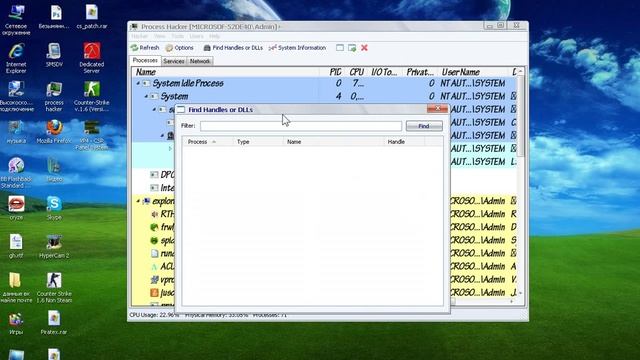The width and height of the screenshot is (640, 360).
Task: Open the Hacker menu
Action: click(x=140, y=36)
